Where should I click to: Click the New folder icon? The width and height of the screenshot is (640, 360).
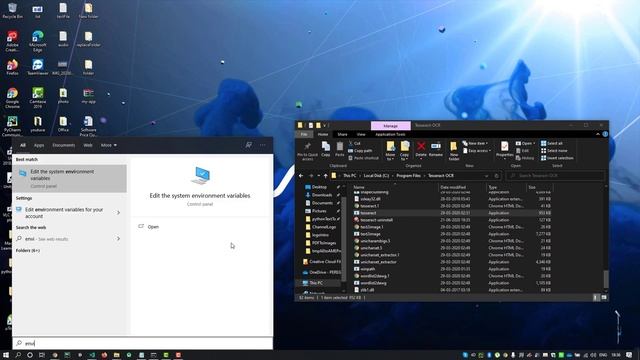[453, 151]
